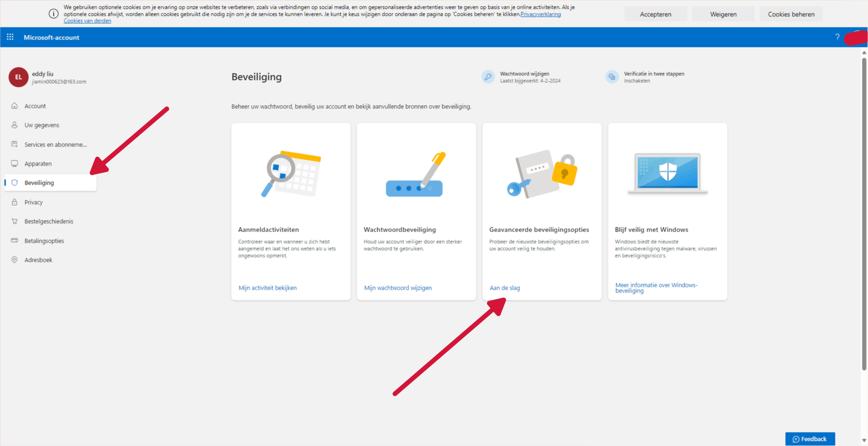Screen dimensions: 868x446
Task: Click Verificatie in twee stappen text
Action: 654,74
